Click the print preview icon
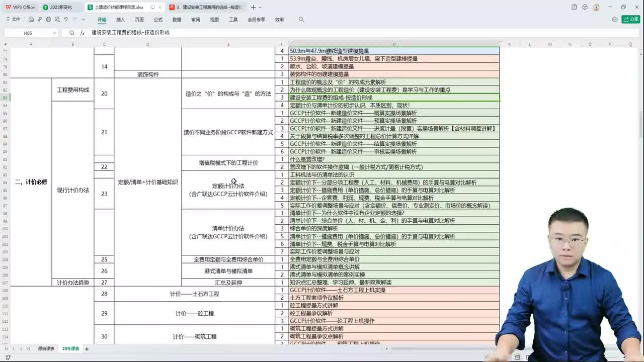Viewport: 644px width, 362px height. tap(57, 20)
